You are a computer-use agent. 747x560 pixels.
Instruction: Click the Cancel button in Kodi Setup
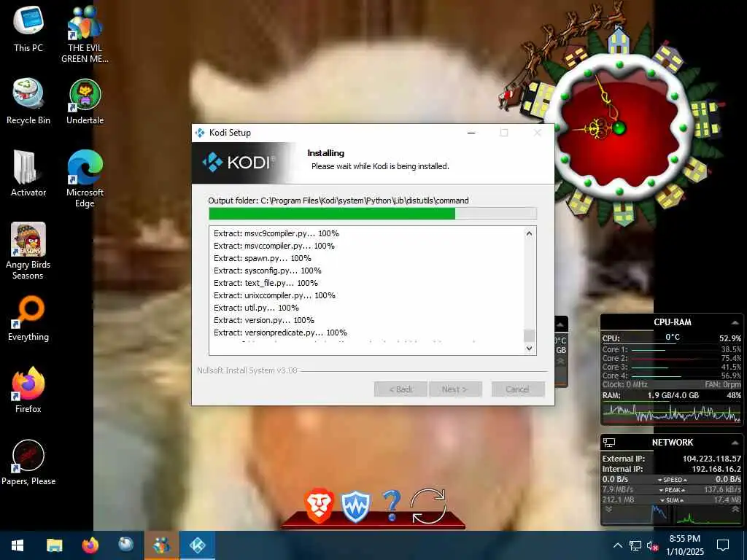pos(518,389)
